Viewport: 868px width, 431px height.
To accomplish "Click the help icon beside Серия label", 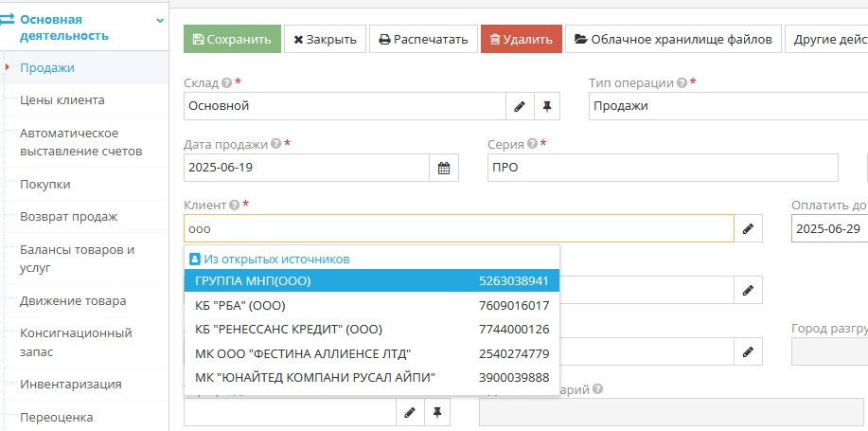I will tap(532, 144).
